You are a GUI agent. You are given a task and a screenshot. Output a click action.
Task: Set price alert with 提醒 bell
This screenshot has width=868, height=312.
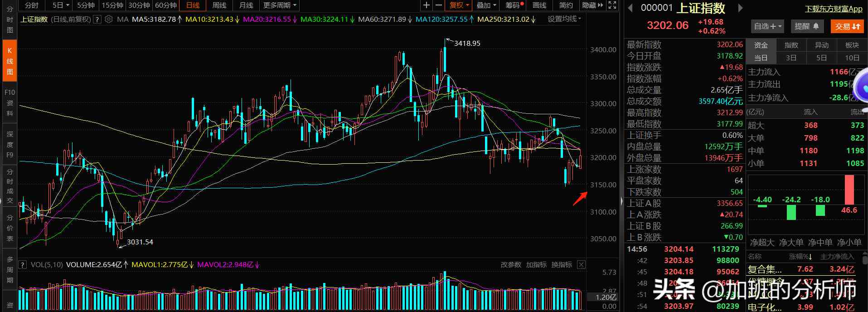coord(807,26)
